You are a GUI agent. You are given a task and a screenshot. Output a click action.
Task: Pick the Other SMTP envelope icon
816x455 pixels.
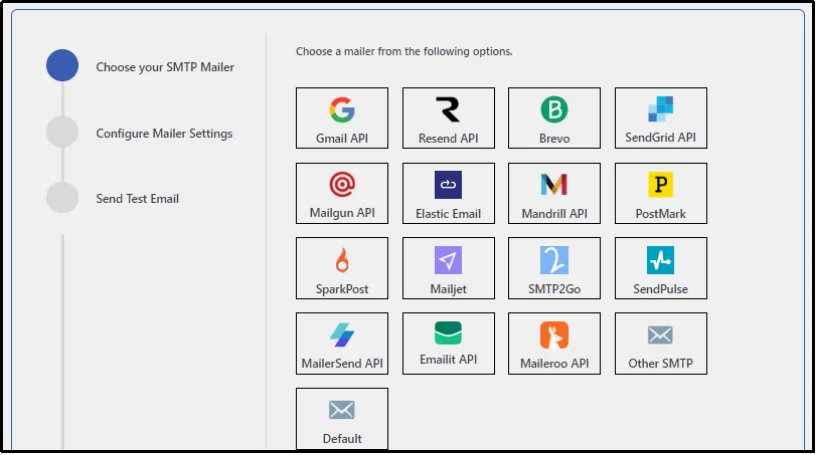(x=660, y=335)
